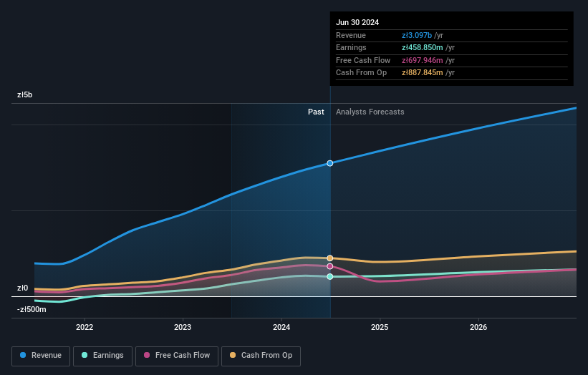Click the zł697.946m free cash flow value
This screenshot has width=588, height=375.
click(x=423, y=60)
